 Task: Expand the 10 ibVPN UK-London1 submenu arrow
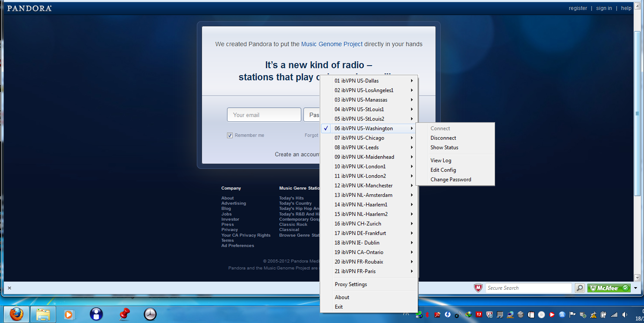click(412, 166)
